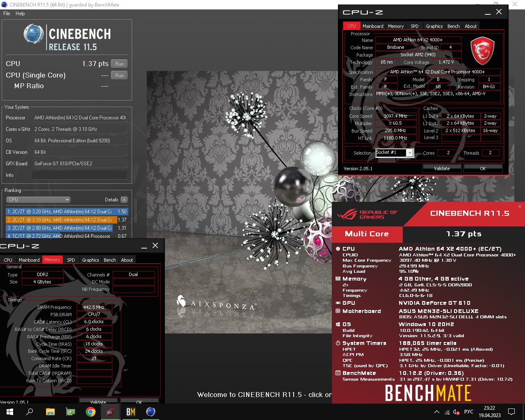Click Validate in top CPU-Z window
Viewport: 525px width, 420px height.
[442, 169]
